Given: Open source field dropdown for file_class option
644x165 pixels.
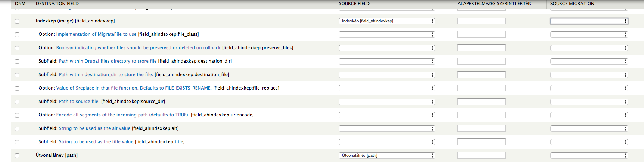Looking at the screenshot, I should [387, 34].
